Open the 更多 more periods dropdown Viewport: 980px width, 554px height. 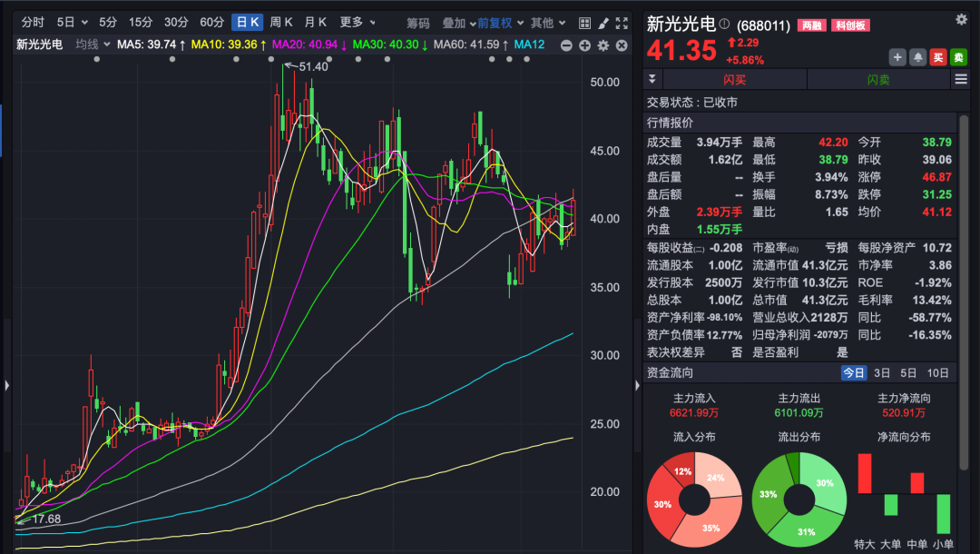(358, 23)
